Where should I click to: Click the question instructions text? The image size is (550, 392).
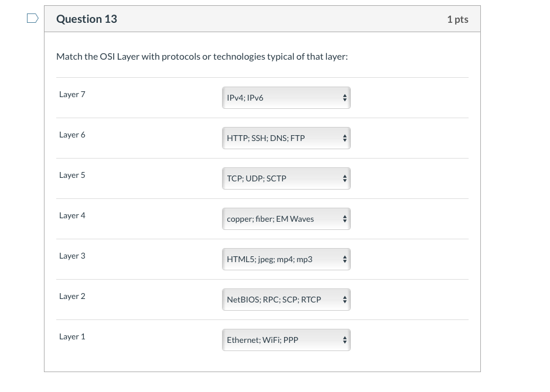pos(201,56)
